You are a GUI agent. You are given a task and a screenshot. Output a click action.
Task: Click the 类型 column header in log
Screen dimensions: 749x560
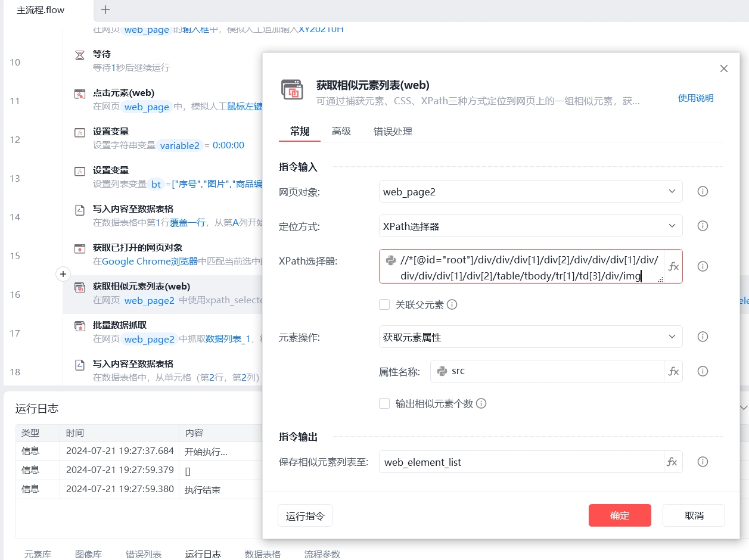point(38,433)
